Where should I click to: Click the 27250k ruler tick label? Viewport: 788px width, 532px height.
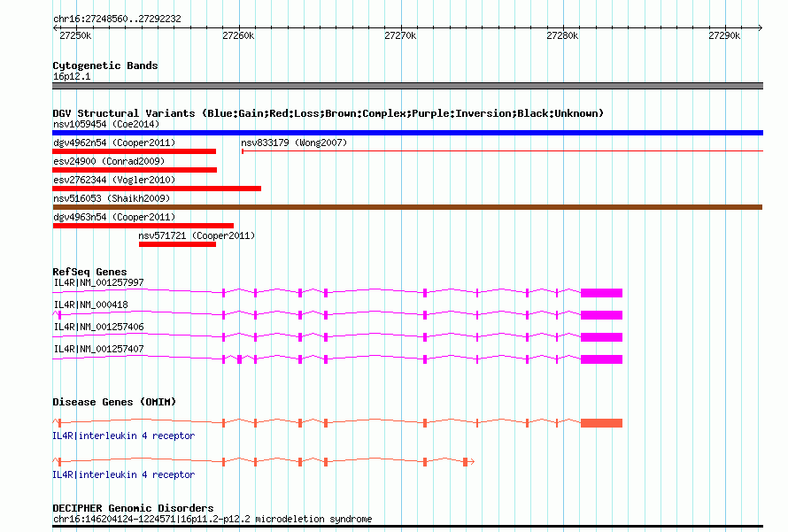tap(75, 35)
